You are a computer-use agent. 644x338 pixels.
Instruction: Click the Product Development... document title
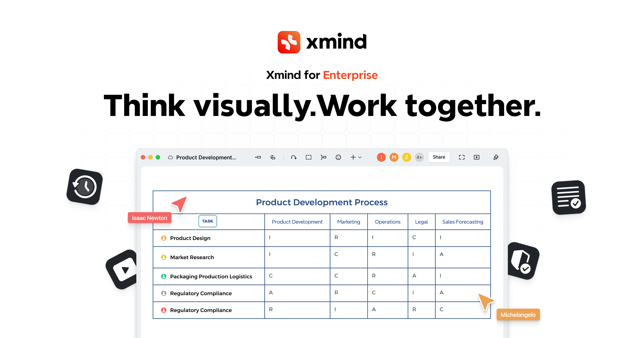[206, 157]
